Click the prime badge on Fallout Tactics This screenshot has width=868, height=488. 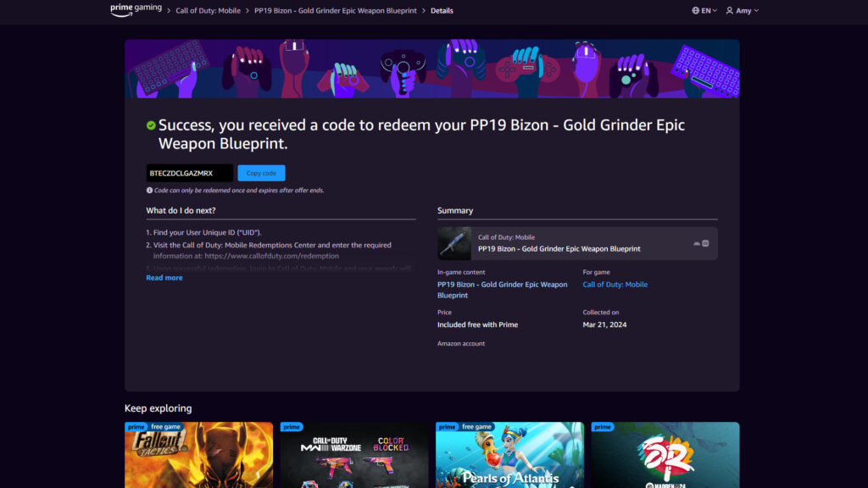click(136, 427)
